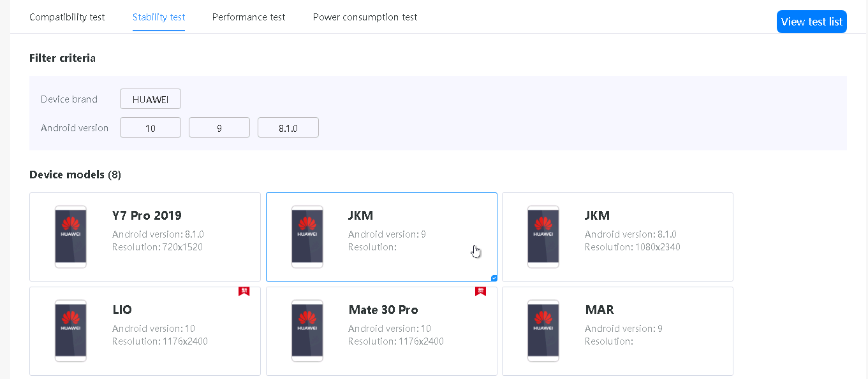Click the Resolution: 720x1520 text
Viewport: 868px width, 379px height.
158,247
